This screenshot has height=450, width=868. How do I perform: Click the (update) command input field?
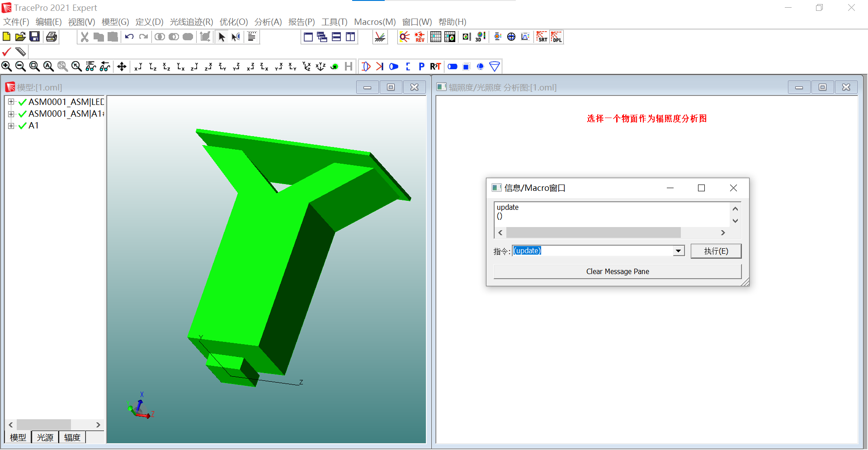pyautogui.click(x=593, y=251)
